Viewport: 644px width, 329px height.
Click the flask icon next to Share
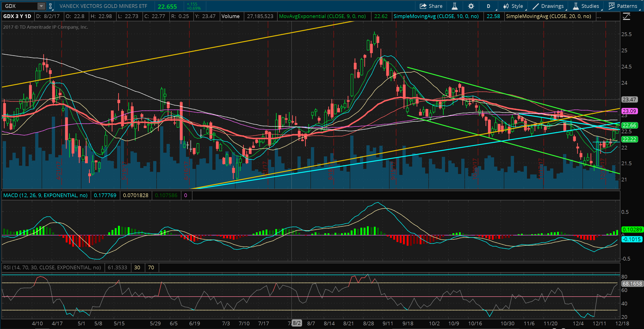coord(455,6)
